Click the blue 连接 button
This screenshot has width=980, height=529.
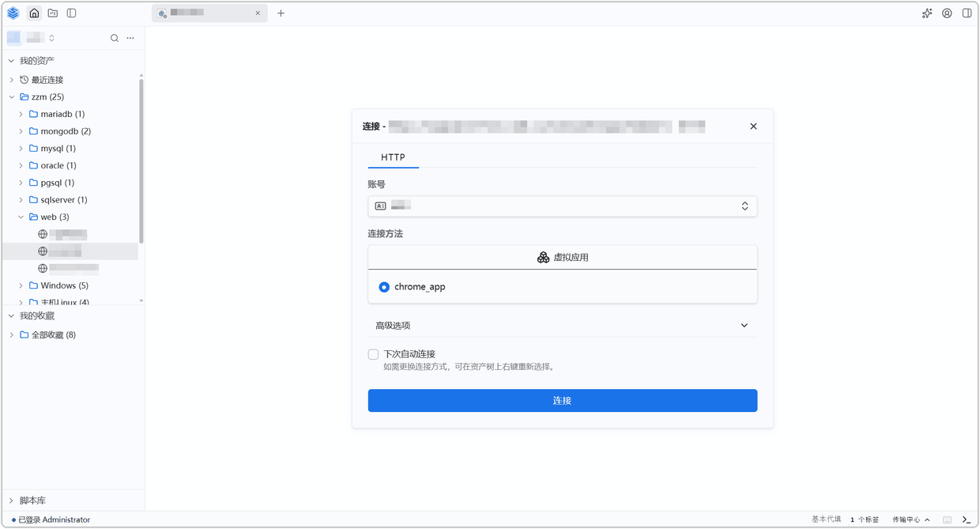[562, 401]
